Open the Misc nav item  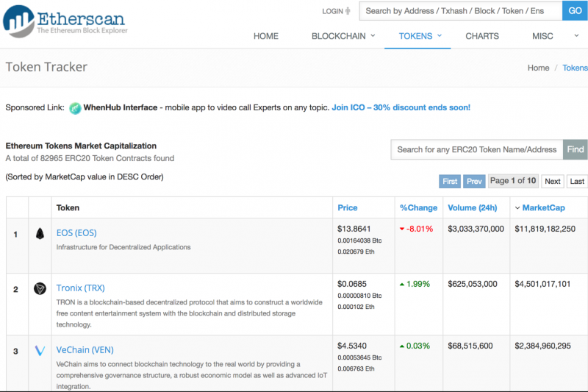pyautogui.click(x=542, y=36)
